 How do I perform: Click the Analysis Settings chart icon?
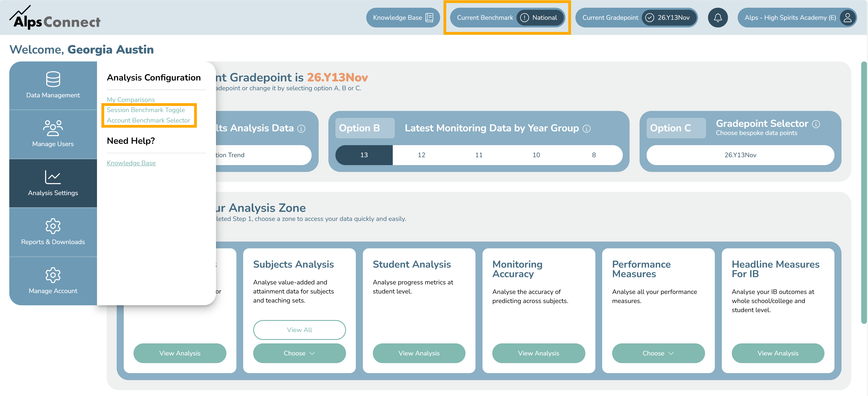[53, 177]
